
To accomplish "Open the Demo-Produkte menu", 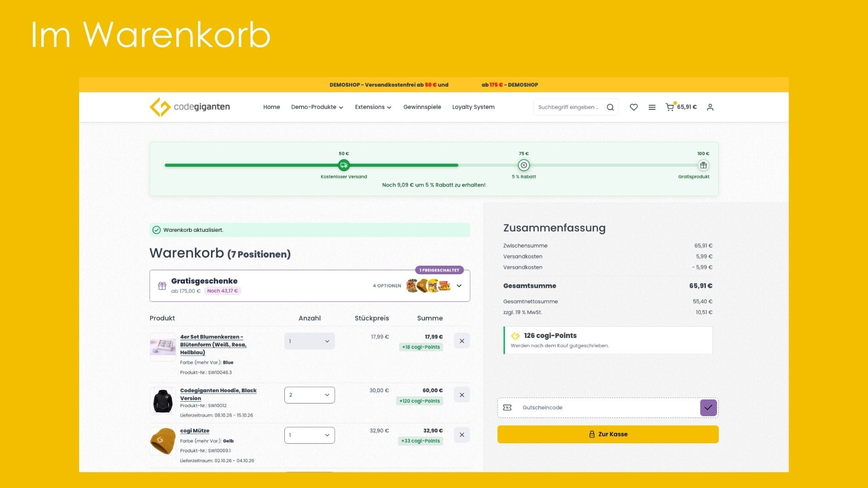I will [x=317, y=107].
